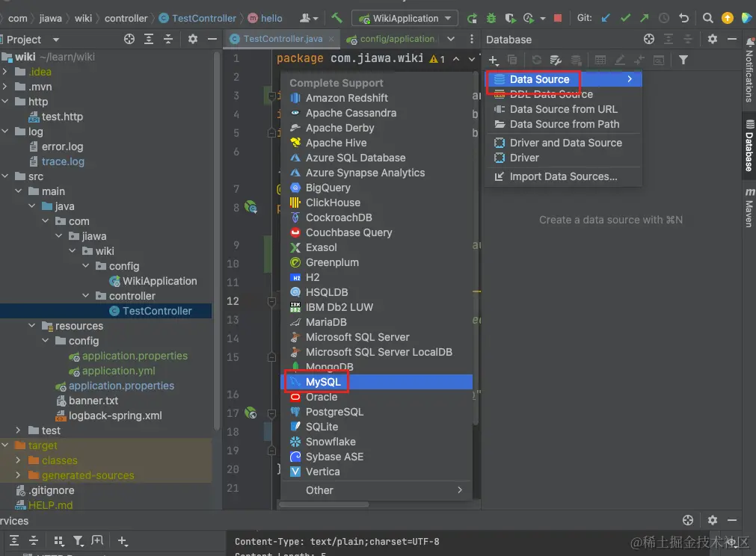Viewport: 756px width, 556px height.
Task: Click the controller breadcrumb item
Action: tap(126, 18)
